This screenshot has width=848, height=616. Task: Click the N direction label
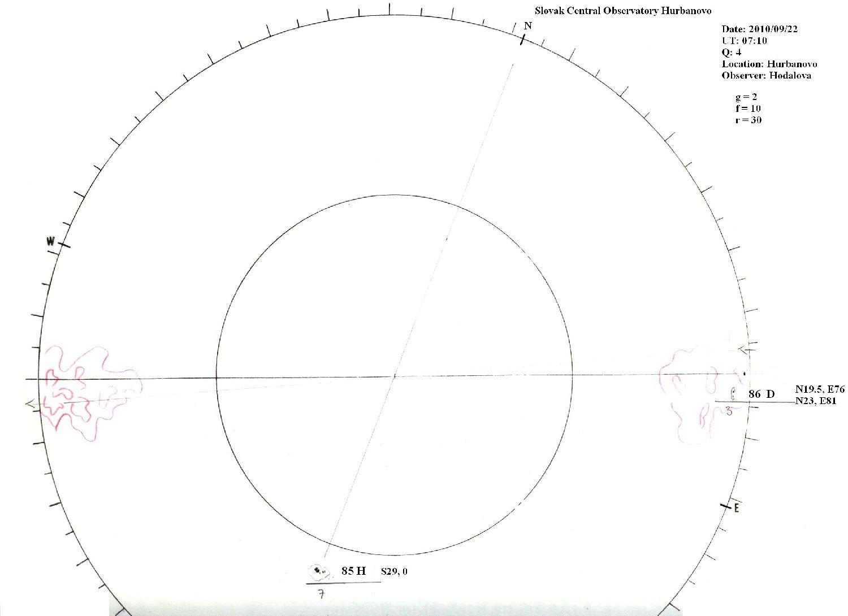[x=527, y=26]
